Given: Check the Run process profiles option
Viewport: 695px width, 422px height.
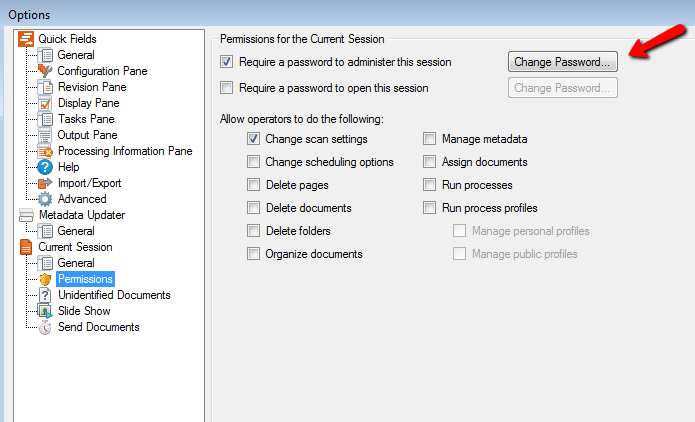Looking at the screenshot, I should (429, 207).
